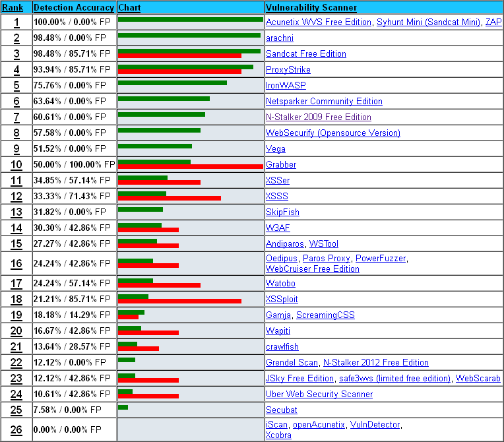The image size is (504, 442).
Task: Click the Vega scanner link
Action: [276, 149]
